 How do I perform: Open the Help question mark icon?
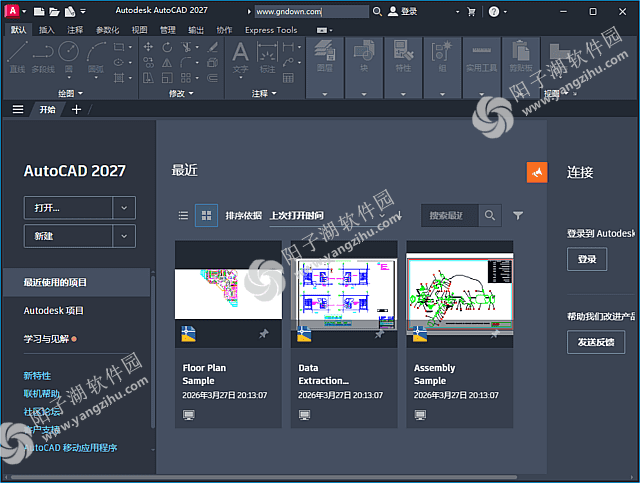494,11
